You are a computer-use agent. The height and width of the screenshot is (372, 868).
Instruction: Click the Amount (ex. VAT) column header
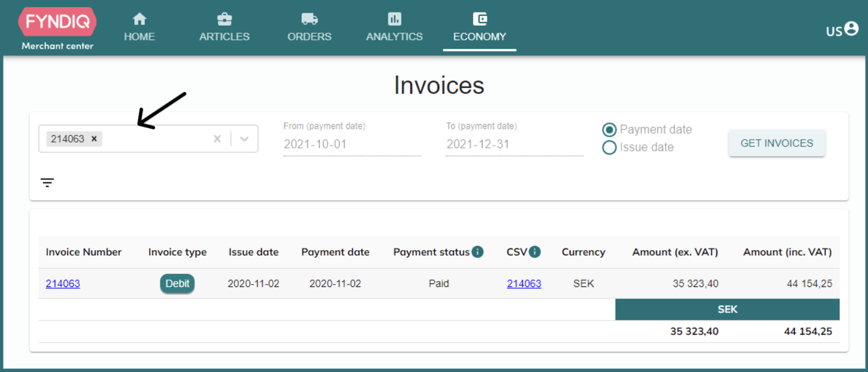675,252
